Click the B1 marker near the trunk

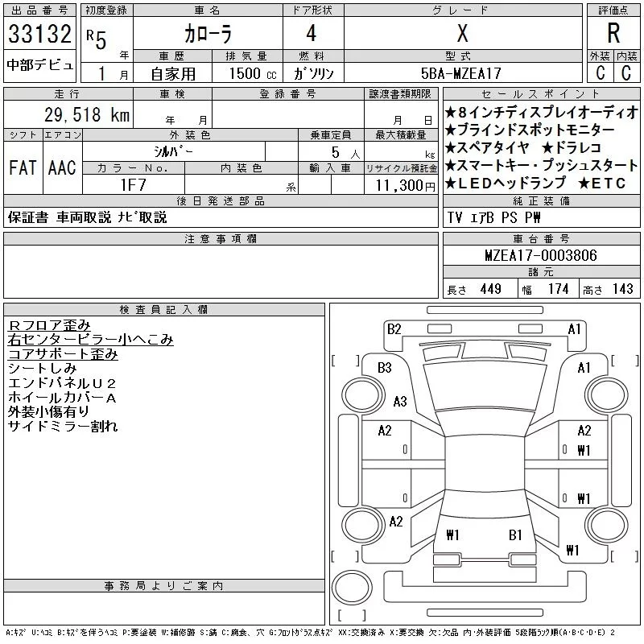click(515, 534)
